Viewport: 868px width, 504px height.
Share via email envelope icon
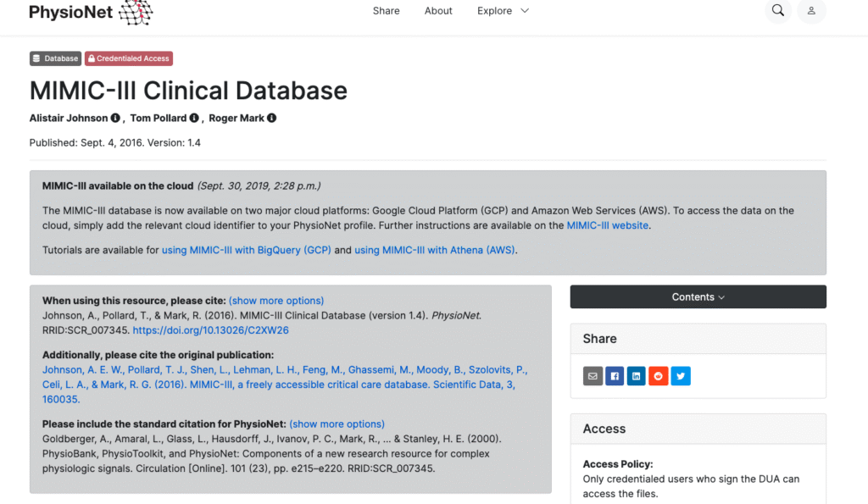(x=593, y=376)
